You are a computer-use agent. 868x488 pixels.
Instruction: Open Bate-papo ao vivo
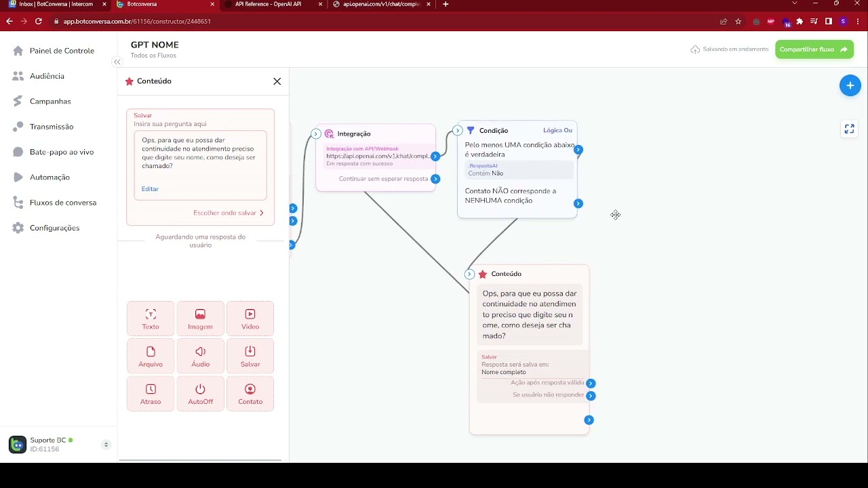62,152
